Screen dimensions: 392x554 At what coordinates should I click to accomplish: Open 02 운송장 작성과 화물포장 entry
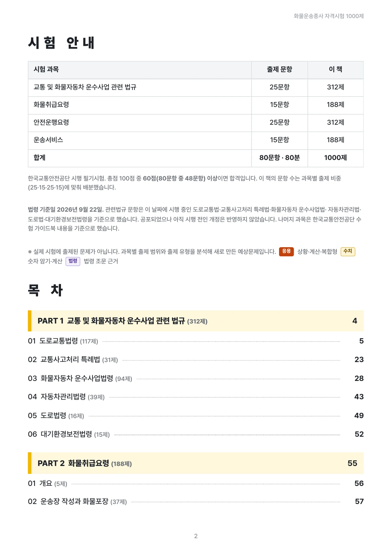point(196,501)
